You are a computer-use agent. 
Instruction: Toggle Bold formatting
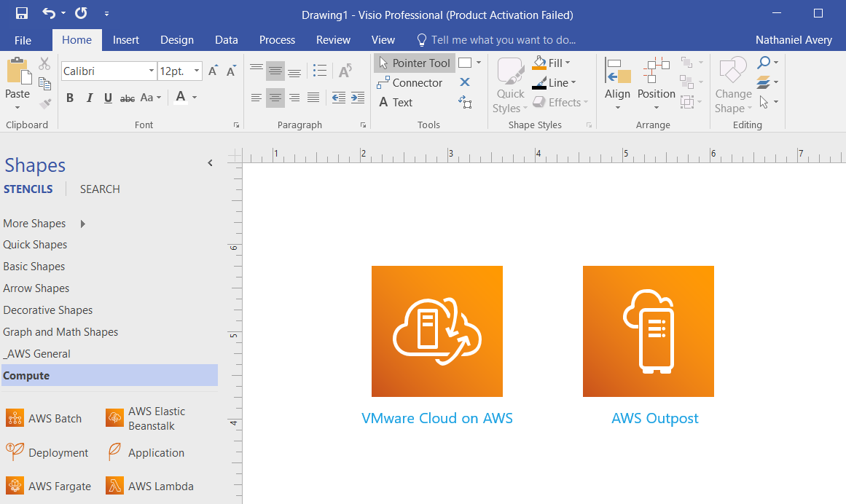click(x=70, y=98)
